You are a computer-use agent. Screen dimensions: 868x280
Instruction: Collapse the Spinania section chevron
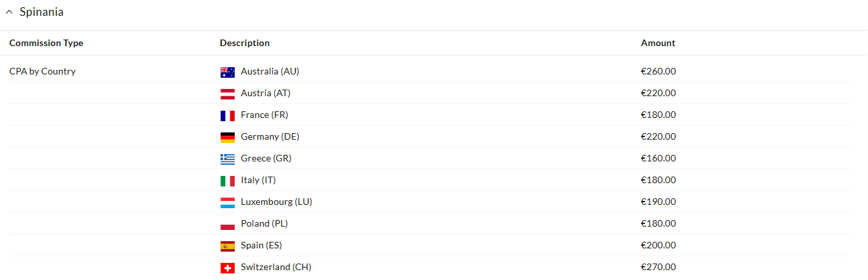pos(9,13)
